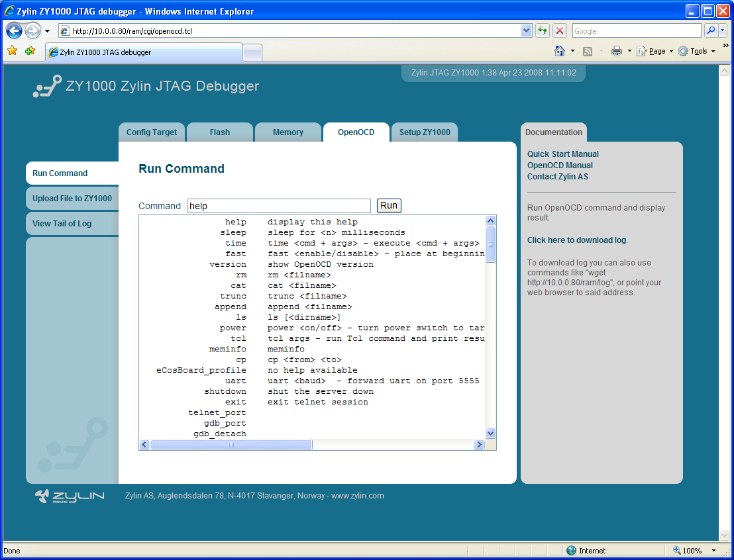This screenshot has height=560, width=734.
Task: Stop loading with the red X icon
Action: pos(559,31)
